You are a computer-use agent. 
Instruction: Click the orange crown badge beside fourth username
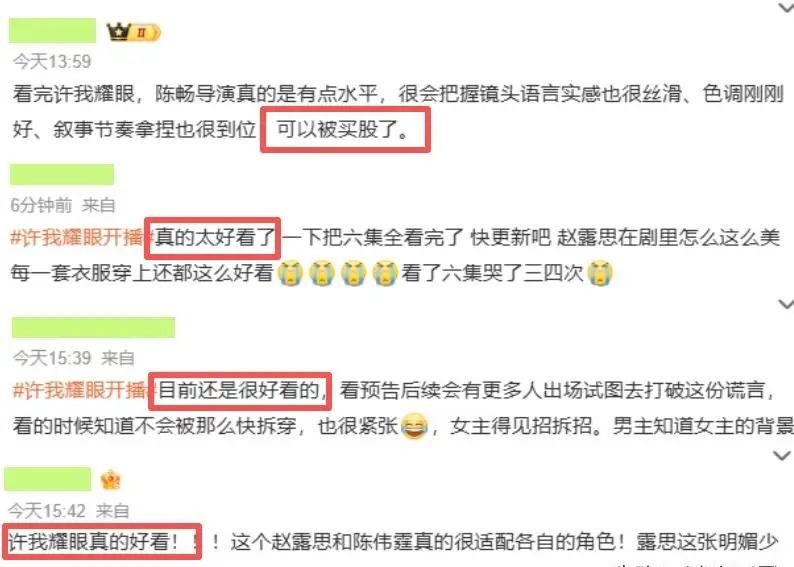tap(110, 480)
